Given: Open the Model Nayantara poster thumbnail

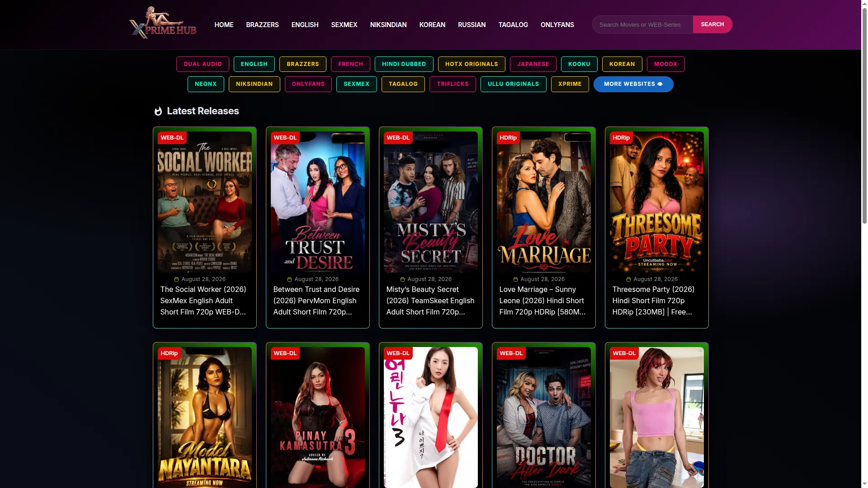Looking at the screenshot, I should [205, 418].
